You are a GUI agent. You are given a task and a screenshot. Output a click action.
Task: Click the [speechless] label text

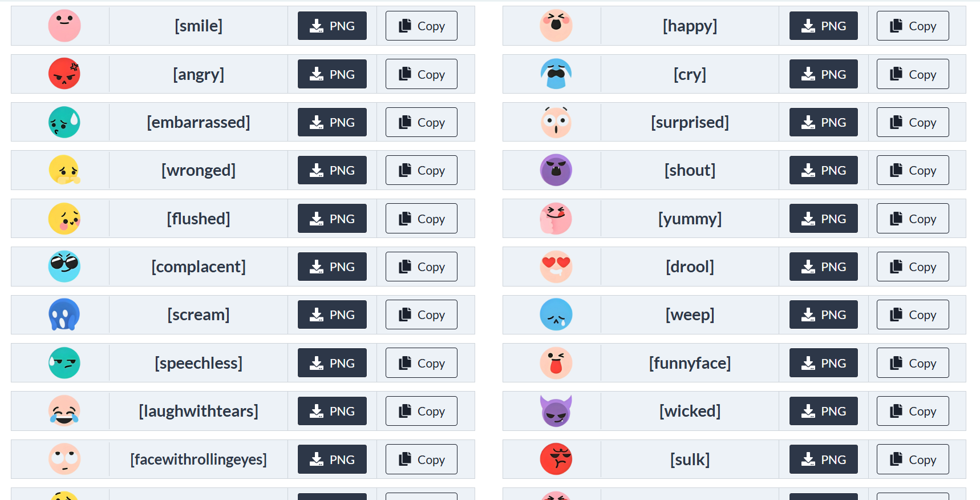pyautogui.click(x=199, y=363)
